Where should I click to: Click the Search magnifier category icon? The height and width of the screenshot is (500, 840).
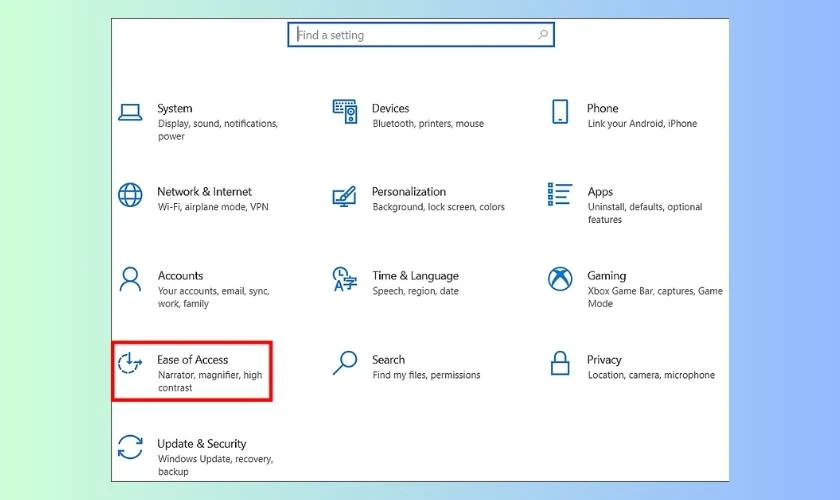(x=344, y=363)
